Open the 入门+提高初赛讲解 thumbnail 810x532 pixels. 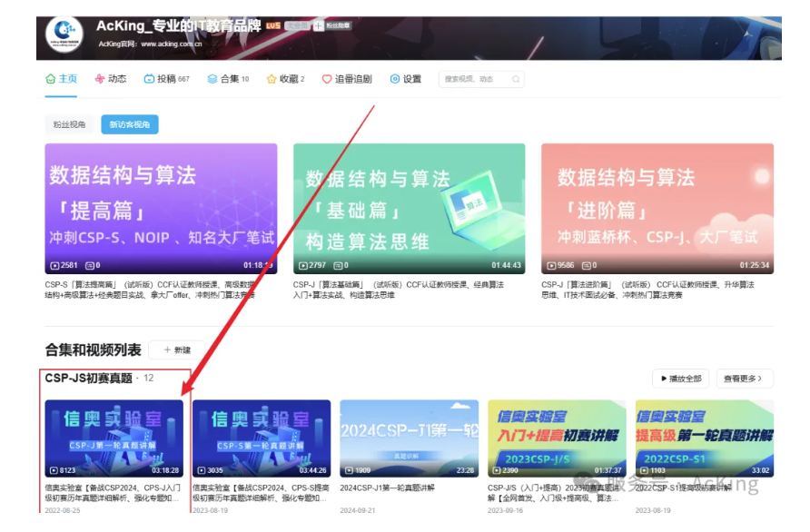pos(557,438)
